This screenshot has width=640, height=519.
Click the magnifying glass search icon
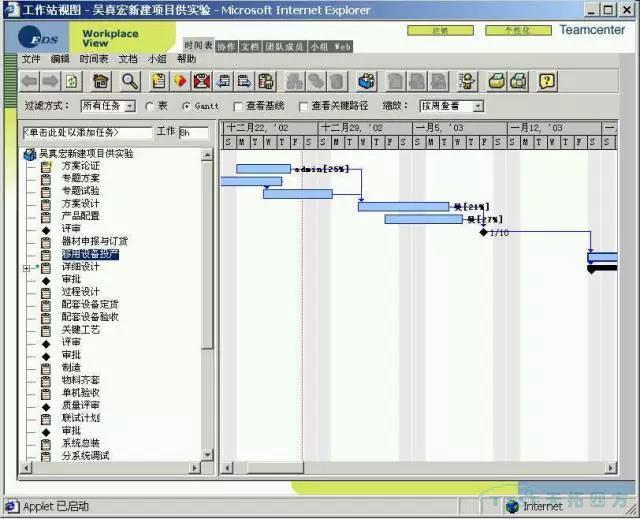pos(130,81)
